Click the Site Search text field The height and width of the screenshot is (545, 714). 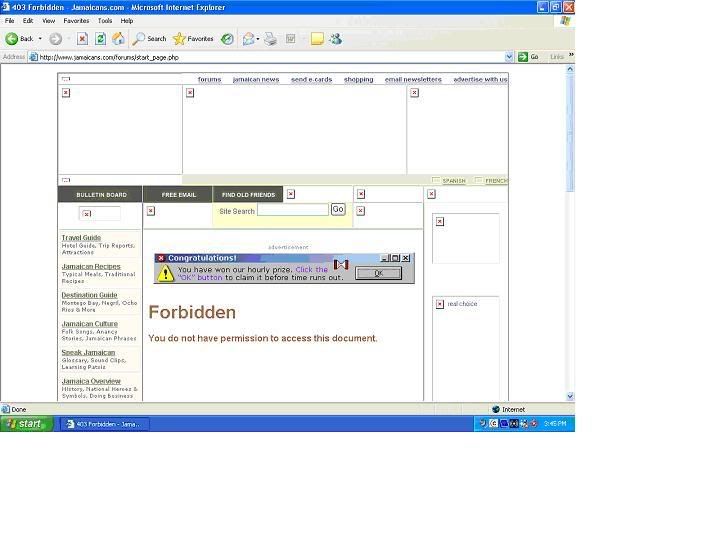coord(293,210)
